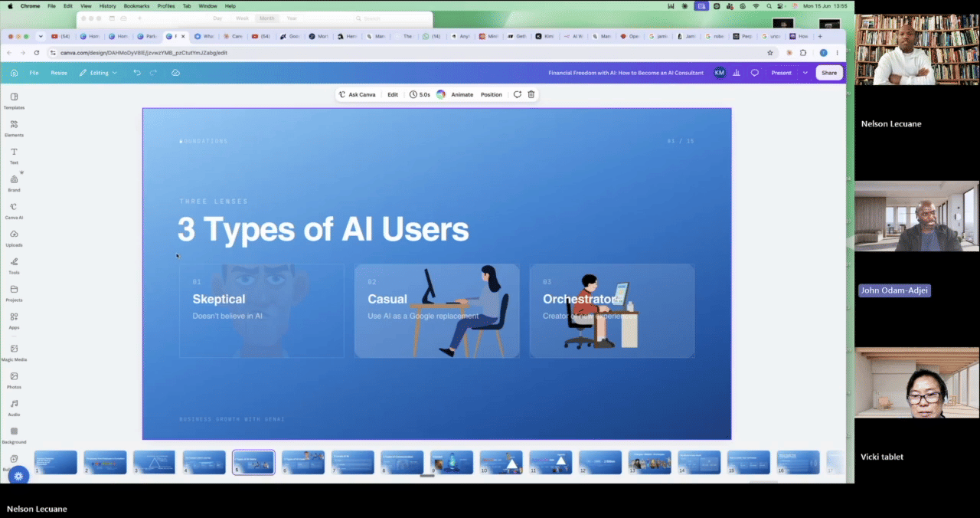Screen dimensions: 980x518
Task: Click 'THREE LENSES' subtitle text
Action: (x=214, y=202)
